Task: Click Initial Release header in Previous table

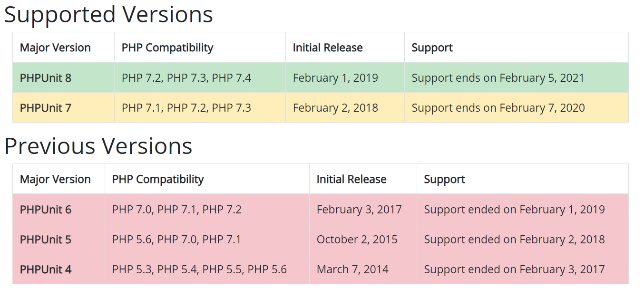Action: pyautogui.click(x=351, y=180)
